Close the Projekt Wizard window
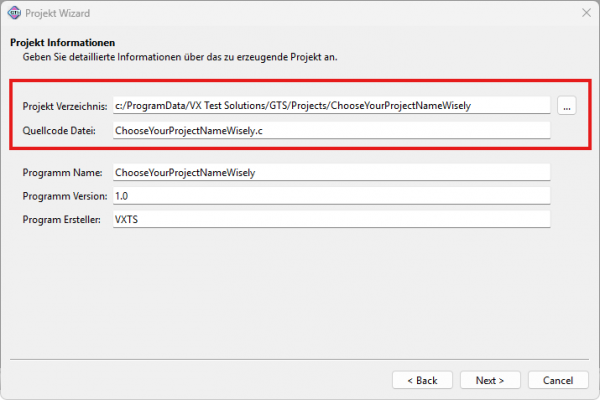 click(x=583, y=13)
